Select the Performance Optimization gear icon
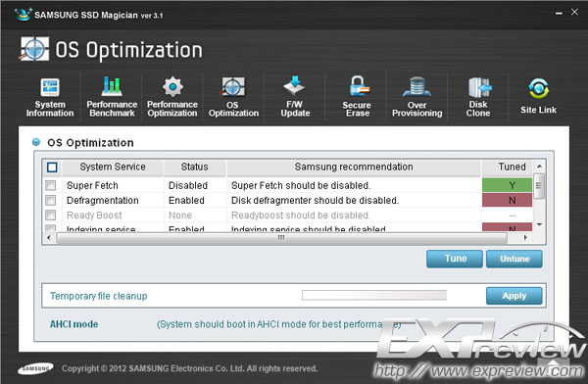The image size is (588, 384). pos(172,86)
